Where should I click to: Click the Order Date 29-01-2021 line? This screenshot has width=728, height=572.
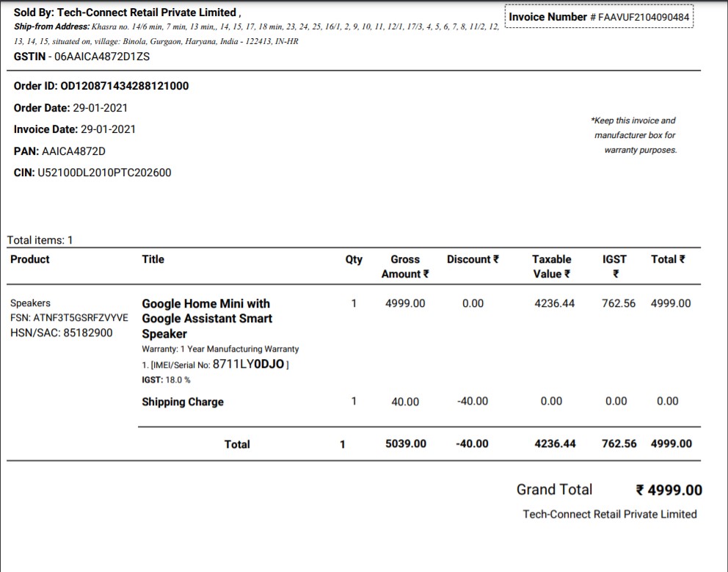(70, 108)
